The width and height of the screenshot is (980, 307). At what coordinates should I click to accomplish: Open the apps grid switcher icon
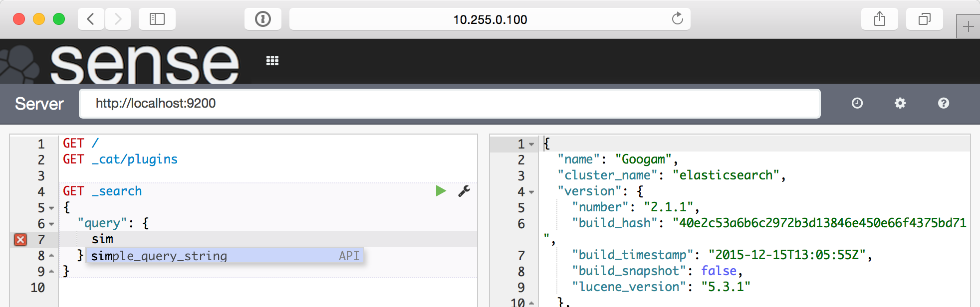tap(272, 61)
